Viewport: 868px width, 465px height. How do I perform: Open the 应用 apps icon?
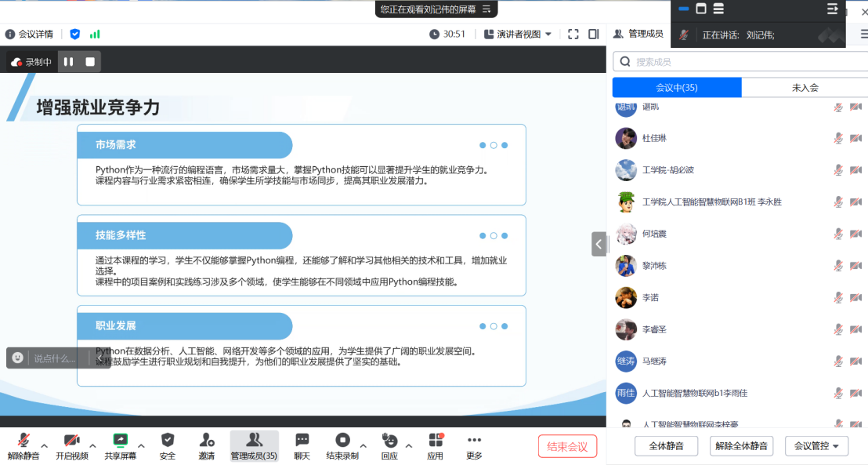click(435, 441)
